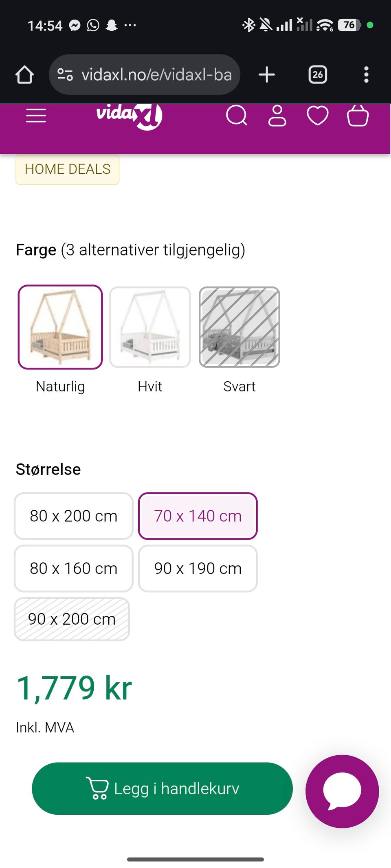Tap the HOME DEALS badge
Viewport: 391px width, 868px height.
pos(68,169)
